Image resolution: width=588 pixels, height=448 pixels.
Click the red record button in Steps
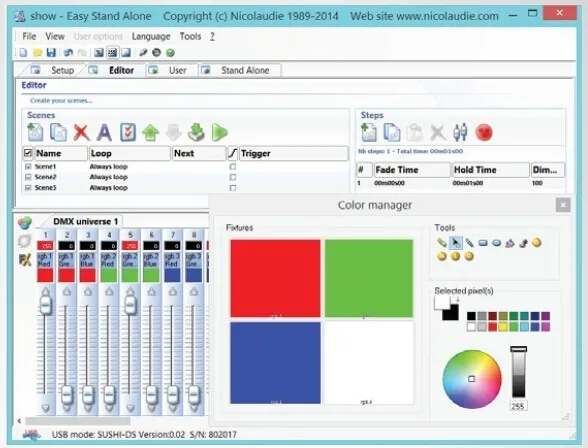484,132
